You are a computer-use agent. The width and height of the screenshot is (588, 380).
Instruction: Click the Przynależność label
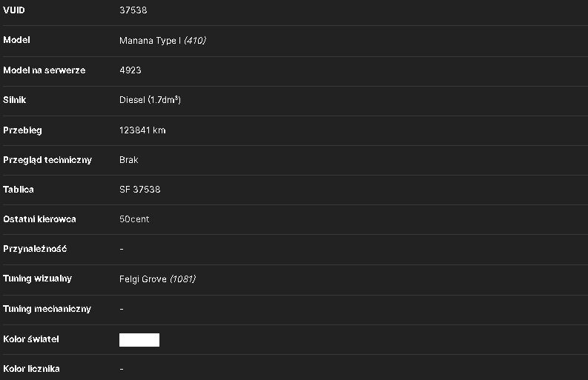point(35,249)
